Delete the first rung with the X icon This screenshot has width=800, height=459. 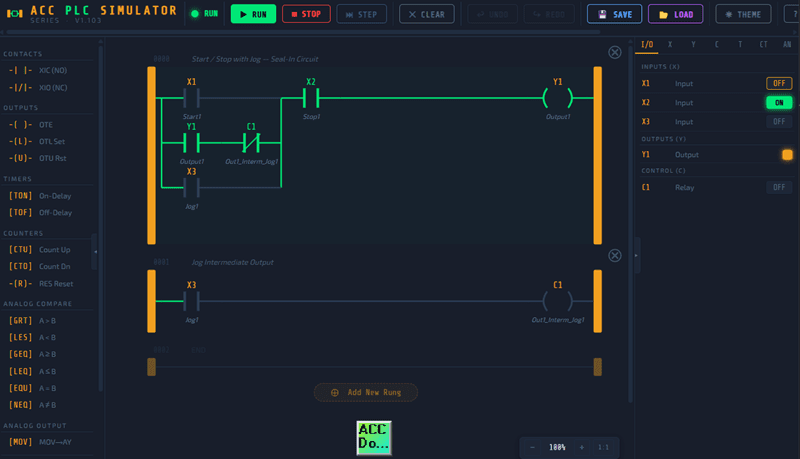click(x=615, y=52)
